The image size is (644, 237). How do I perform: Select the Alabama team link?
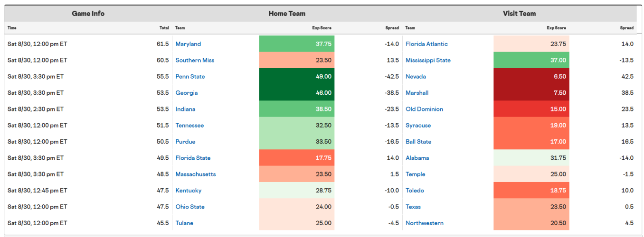point(417,158)
